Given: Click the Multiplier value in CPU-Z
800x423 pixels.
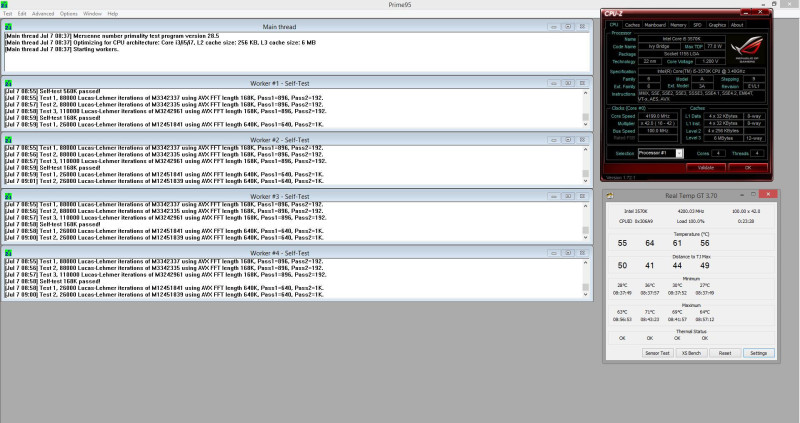Looking at the screenshot, I should (x=657, y=123).
